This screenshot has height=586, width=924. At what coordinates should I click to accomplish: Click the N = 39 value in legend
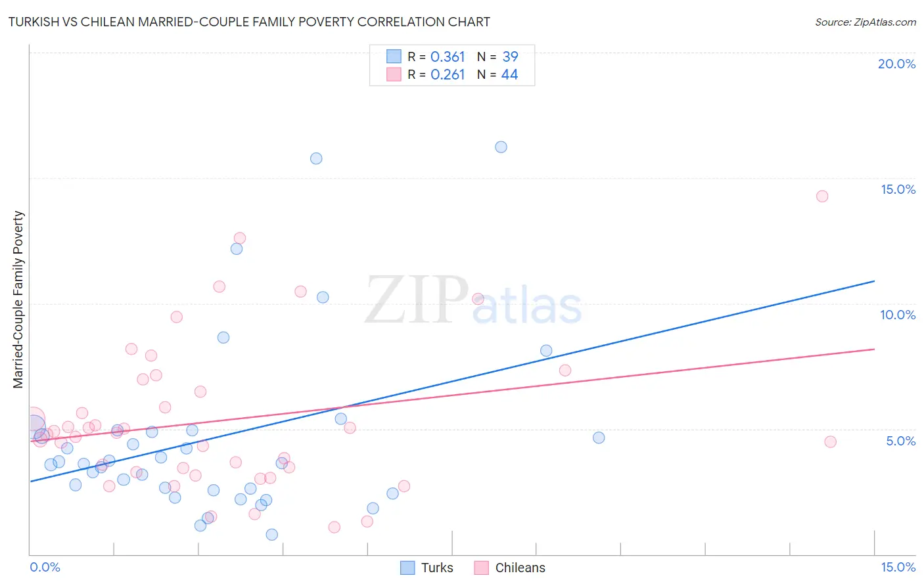click(497, 56)
